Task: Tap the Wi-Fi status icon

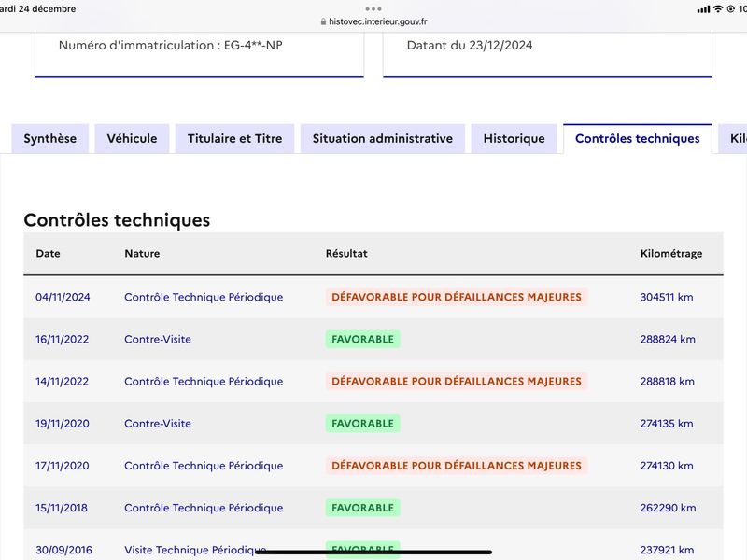Action: click(717, 9)
